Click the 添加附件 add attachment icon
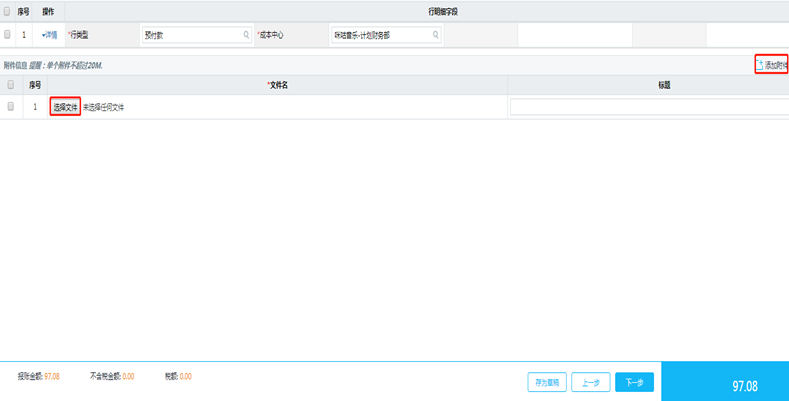This screenshot has height=401, width=789. [x=759, y=64]
